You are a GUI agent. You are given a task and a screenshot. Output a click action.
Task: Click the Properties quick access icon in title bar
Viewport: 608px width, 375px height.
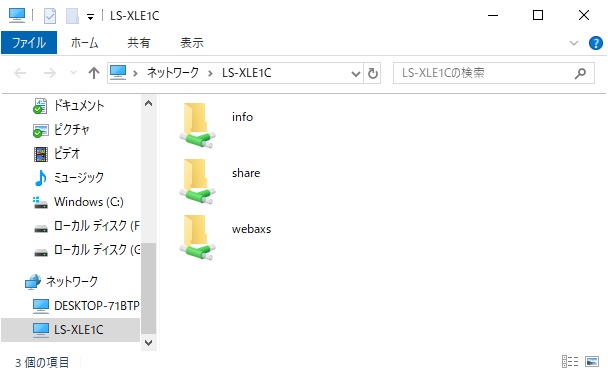50,16
